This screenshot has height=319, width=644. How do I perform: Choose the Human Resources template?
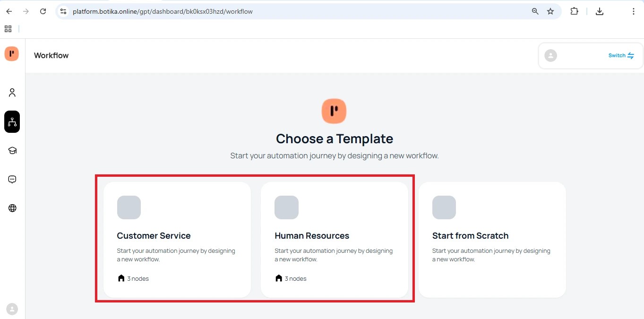(x=334, y=240)
